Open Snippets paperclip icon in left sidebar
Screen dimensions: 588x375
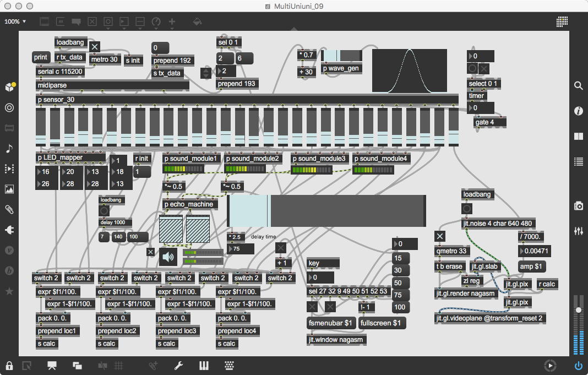[9, 209]
